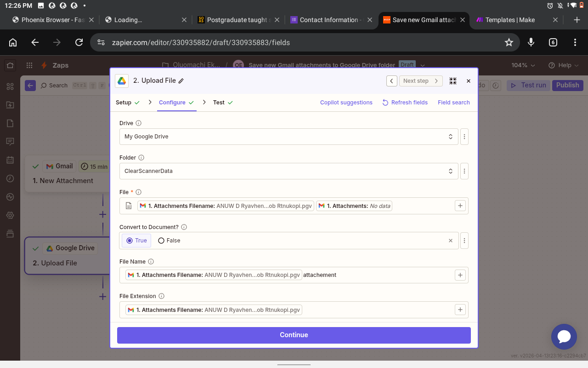Open the chat support bubble
Viewport: 588px width, 368px height.
[564, 337]
